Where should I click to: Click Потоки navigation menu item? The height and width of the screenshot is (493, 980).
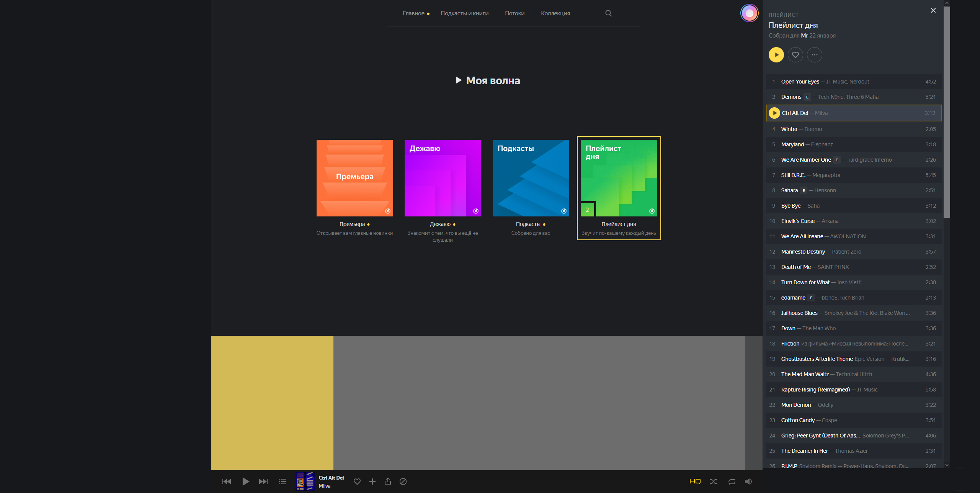pyautogui.click(x=514, y=13)
